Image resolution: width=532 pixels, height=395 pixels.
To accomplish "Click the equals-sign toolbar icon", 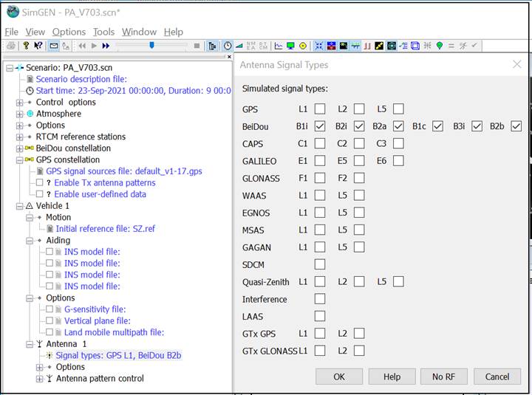I will point(451,46).
